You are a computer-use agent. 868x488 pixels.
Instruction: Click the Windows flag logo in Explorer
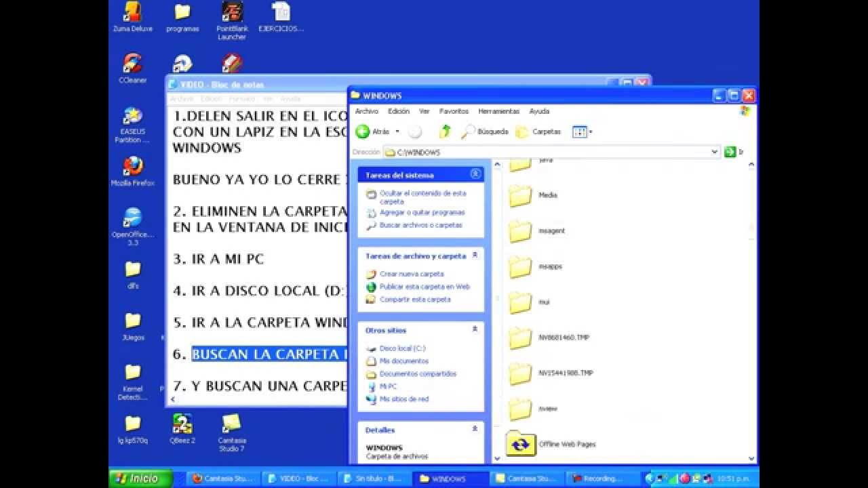pos(746,111)
